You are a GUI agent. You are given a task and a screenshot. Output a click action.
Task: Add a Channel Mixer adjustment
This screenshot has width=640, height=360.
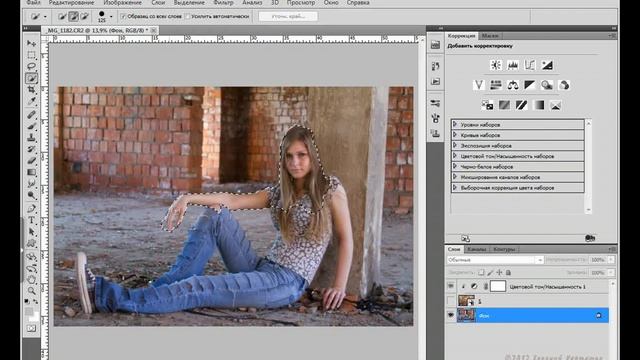click(564, 85)
